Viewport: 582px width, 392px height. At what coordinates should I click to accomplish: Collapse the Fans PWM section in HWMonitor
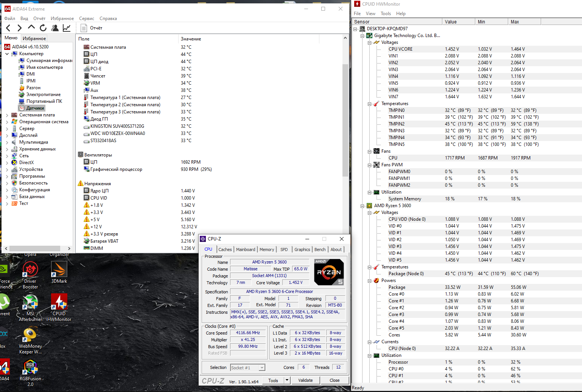pos(370,165)
